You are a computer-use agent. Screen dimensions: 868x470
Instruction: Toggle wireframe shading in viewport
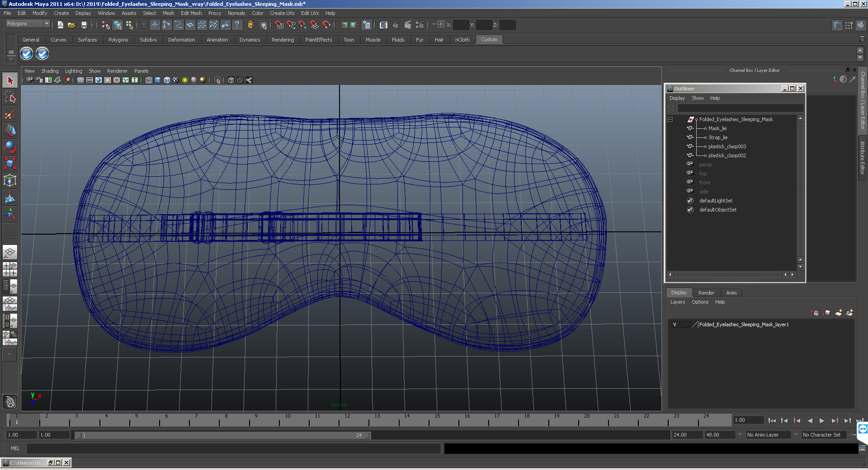pos(149,80)
